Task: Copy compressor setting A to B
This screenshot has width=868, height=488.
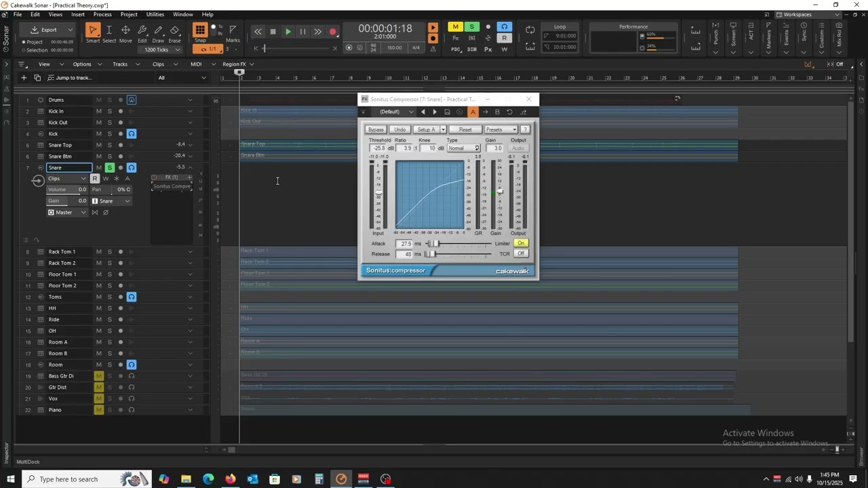Action: [x=485, y=112]
